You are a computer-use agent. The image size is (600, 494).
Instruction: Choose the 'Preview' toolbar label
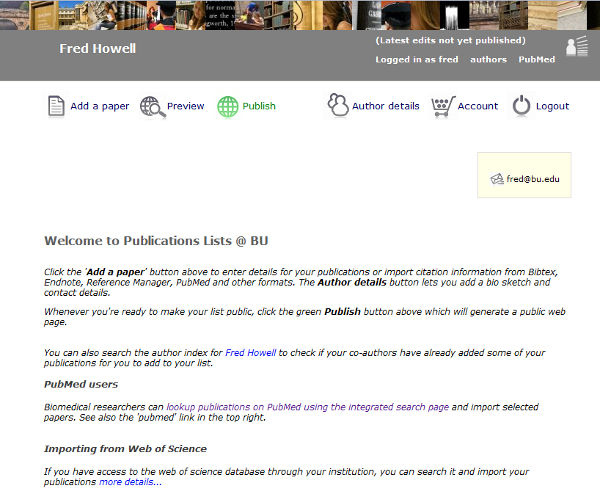[185, 106]
